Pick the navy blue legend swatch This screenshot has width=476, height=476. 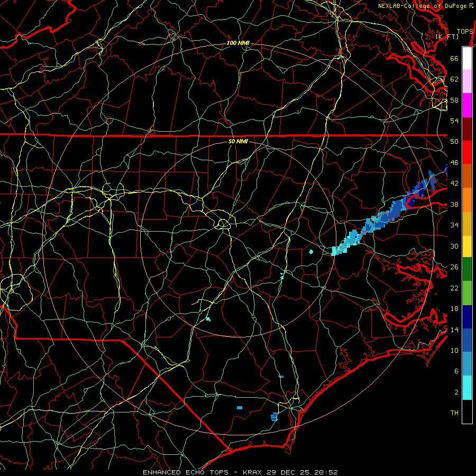coord(467,317)
